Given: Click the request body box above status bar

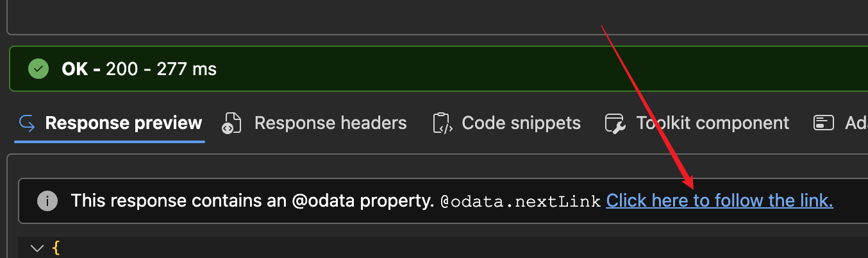Looking at the screenshot, I should (x=437, y=17).
